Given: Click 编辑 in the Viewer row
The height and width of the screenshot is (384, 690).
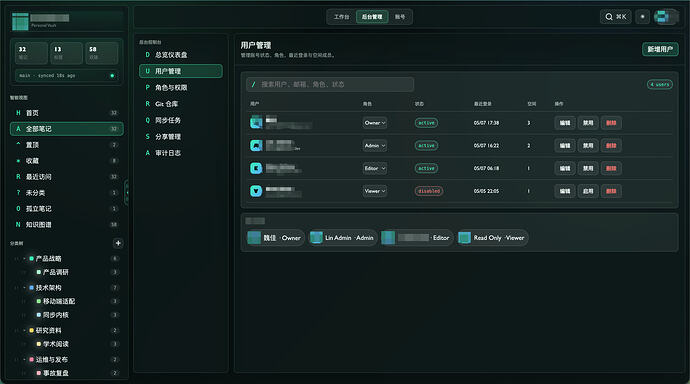Looking at the screenshot, I should (565, 191).
